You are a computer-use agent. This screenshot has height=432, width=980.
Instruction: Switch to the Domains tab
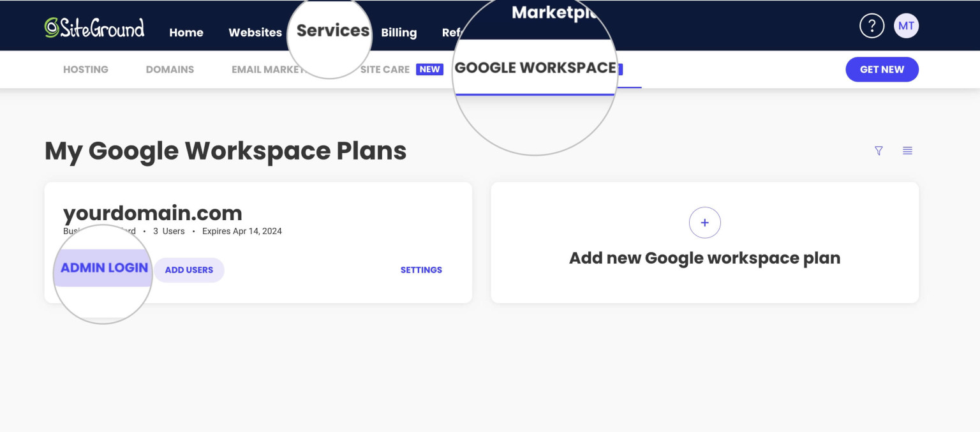tap(170, 70)
